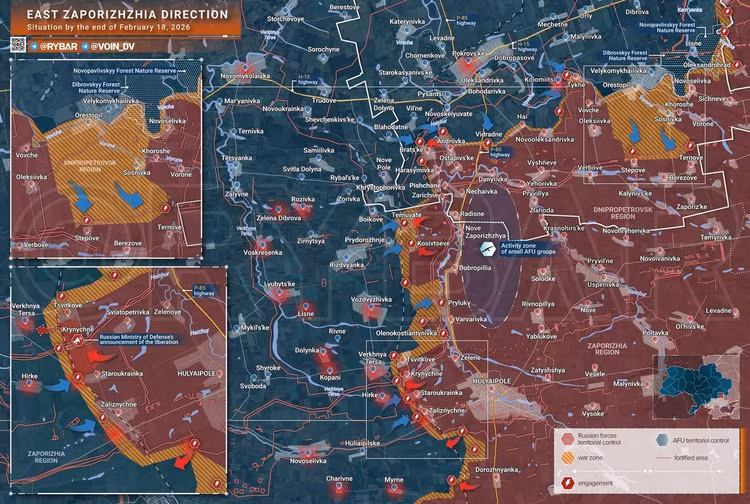
Task: Open the @RYBAR Telegram channel link
Action: (x=57, y=47)
